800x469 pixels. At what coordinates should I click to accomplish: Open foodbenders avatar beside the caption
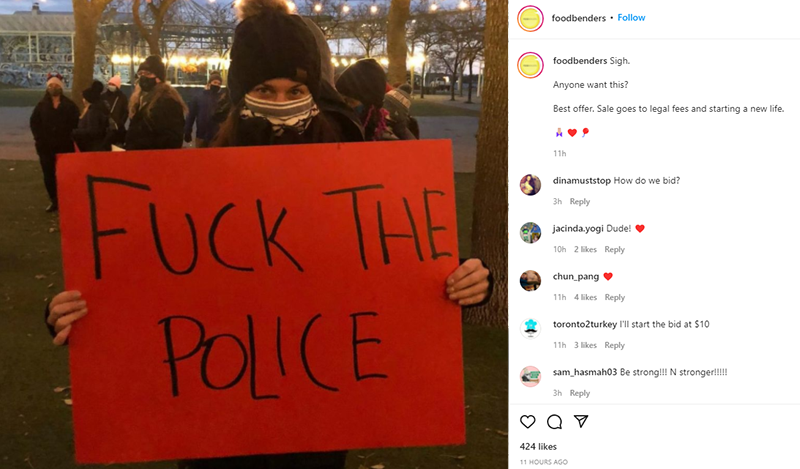coord(530,65)
